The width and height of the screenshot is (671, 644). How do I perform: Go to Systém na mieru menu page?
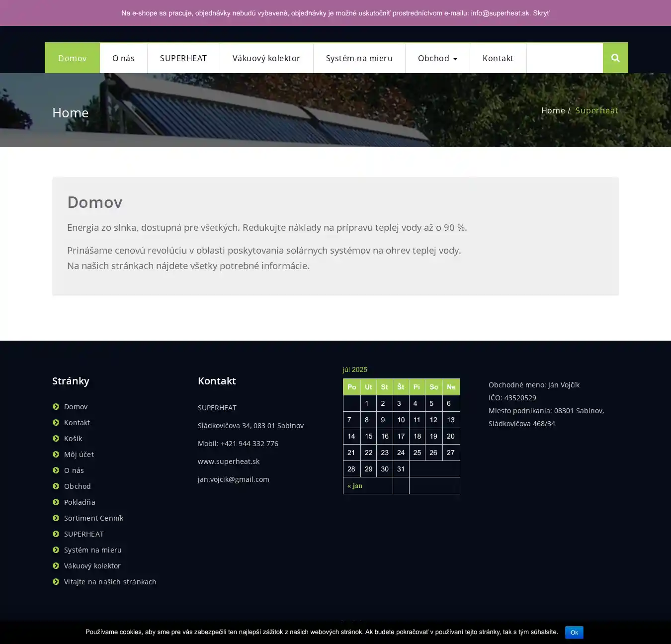(359, 58)
